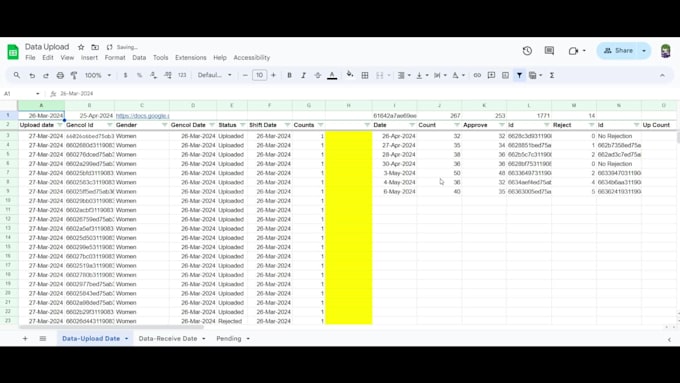Screen dimensions: 680x383
Task: Move document folder icon
Action: click(x=95, y=47)
